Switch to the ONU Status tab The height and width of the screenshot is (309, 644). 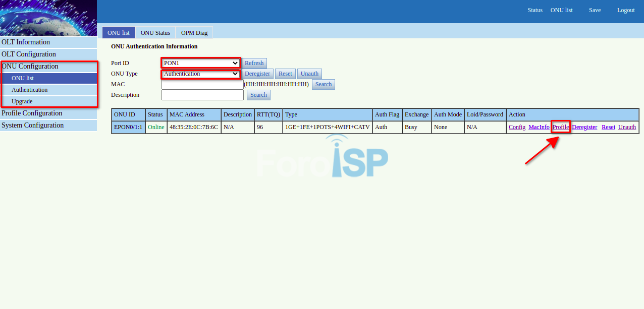155,33
